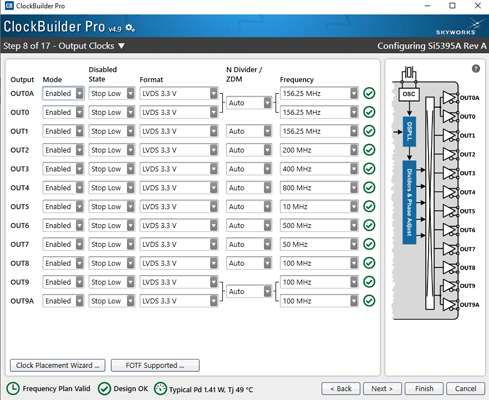Click the OUT0A buffer in the diagram
The image size is (489, 400).
(449, 98)
